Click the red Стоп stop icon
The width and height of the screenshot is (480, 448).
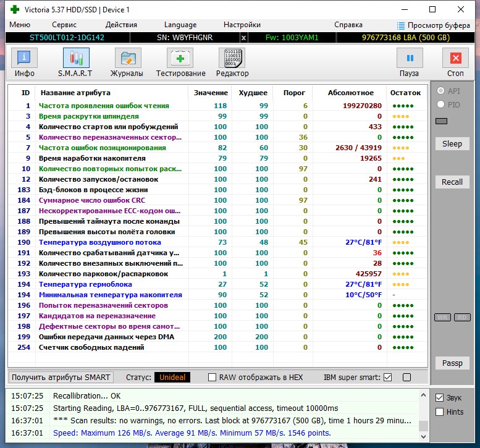[455, 58]
